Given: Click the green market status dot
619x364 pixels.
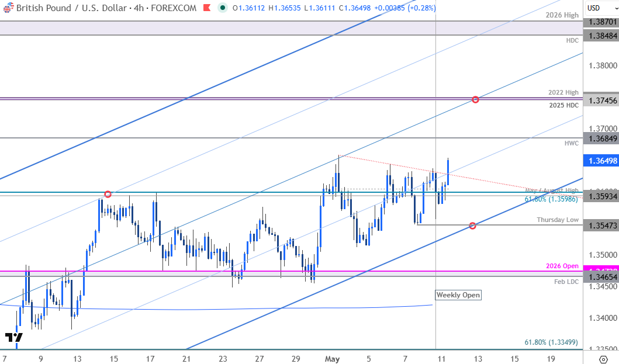Looking at the screenshot, I should pos(223,8).
